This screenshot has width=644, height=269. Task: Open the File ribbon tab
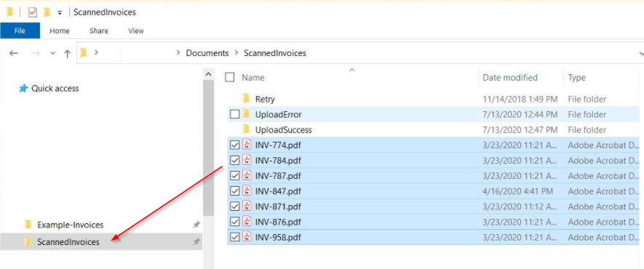coord(20,31)
